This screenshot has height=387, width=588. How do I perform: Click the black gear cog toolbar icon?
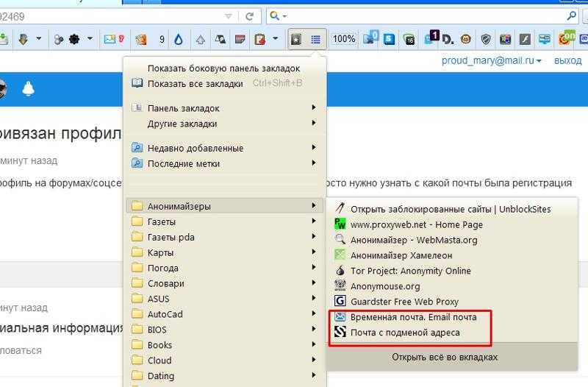coord(74,39)
